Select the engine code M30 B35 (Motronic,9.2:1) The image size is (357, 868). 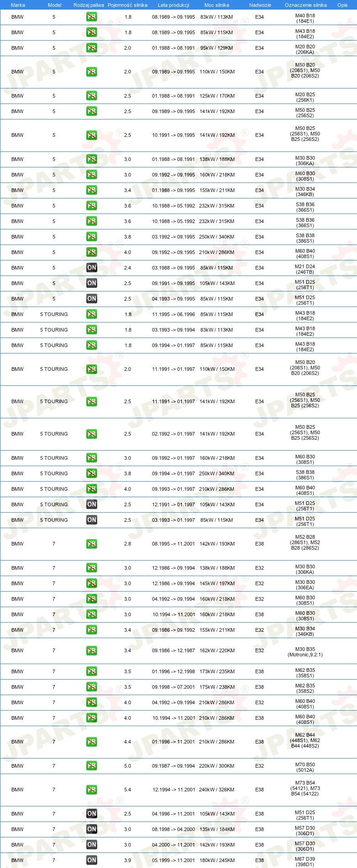tap(305, 652)
